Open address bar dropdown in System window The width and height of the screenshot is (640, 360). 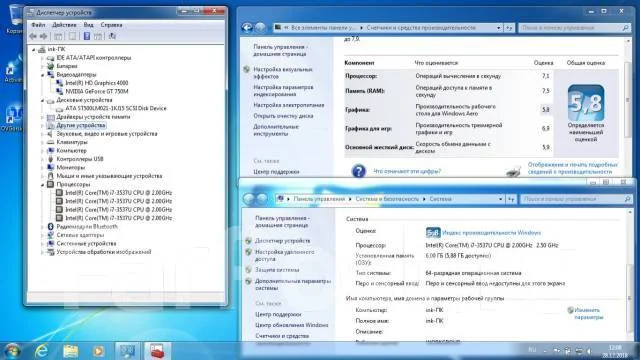(x=500, y=199)
